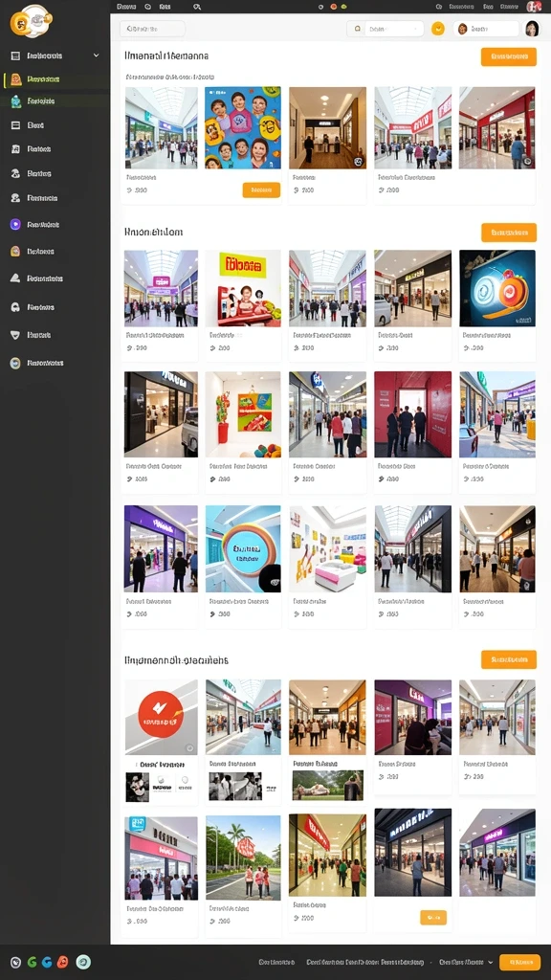Click the orange app logo in the sidebar
The height and width of the screenshot is (980, 551).
coord(30,22)
